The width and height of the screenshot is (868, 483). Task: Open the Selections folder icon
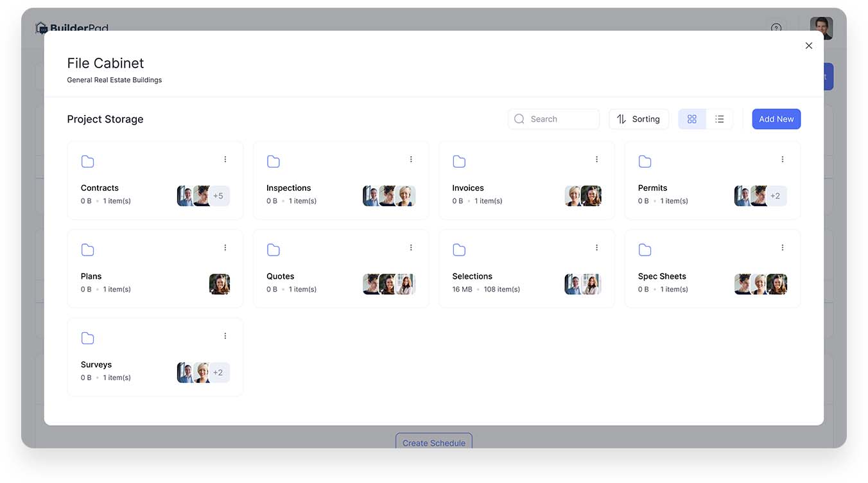459,250
